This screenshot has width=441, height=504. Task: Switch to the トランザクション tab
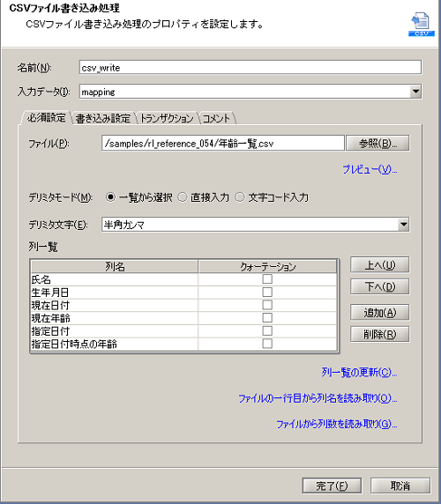pos(167,118)
